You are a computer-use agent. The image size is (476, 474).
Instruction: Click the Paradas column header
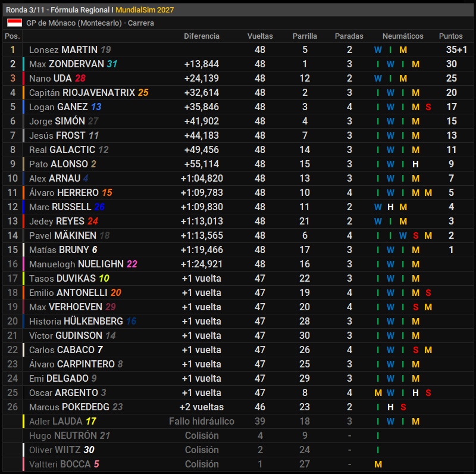coord(349,36)
